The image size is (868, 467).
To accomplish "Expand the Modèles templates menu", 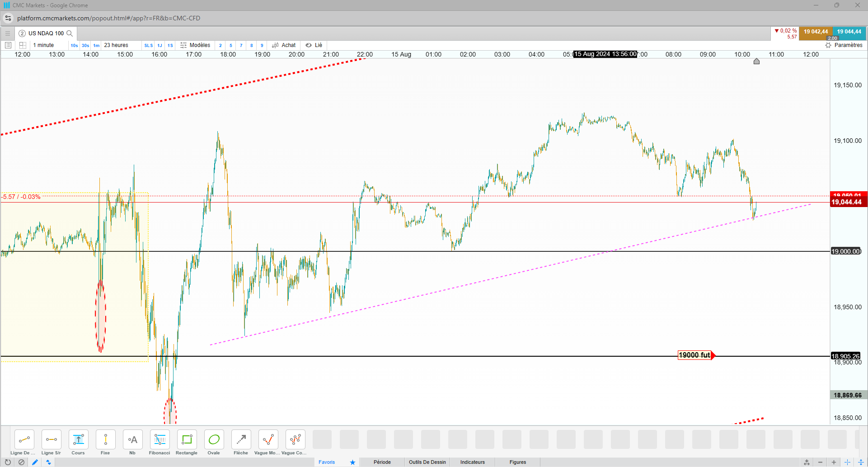I will pos(195,45).
